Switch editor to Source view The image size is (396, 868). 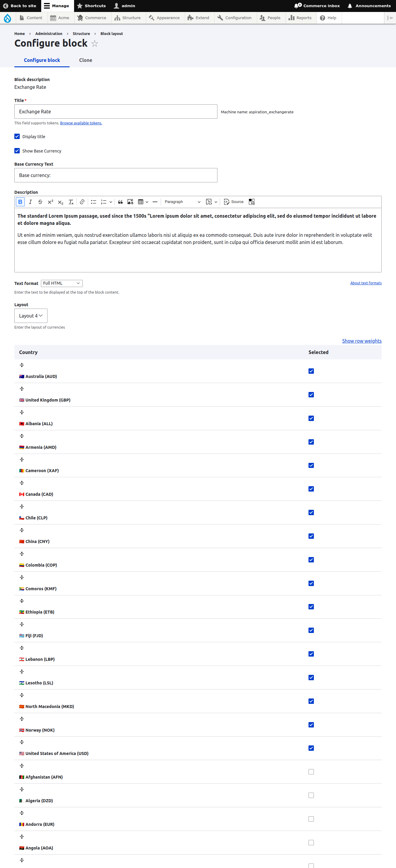click(234, 202)
